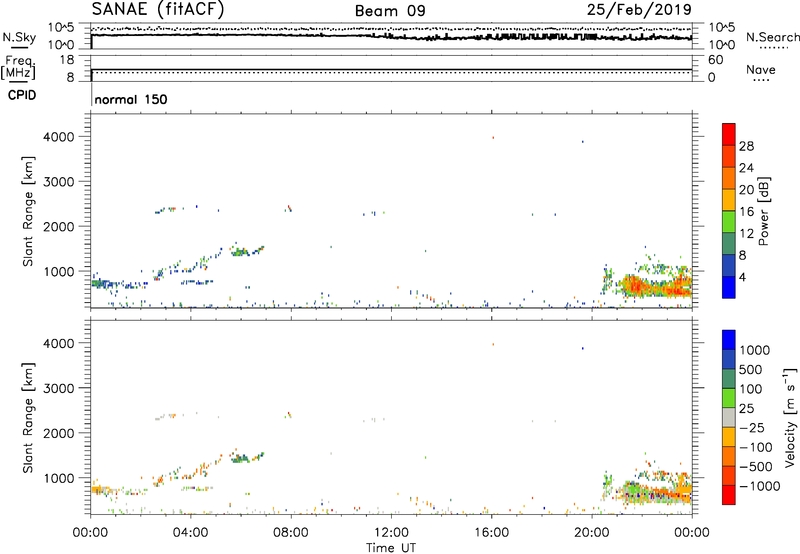Click the blue bottom segment of Power colorbar
The width and height of the screenshot is (800, 554).
pyautogui.click(x=729, y=287)
